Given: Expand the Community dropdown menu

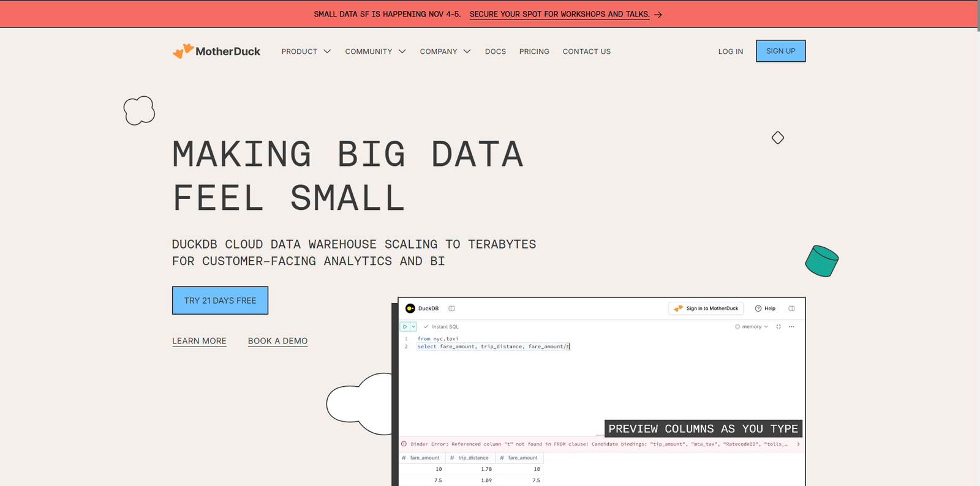Looking at the screenshot, I should [x=375, y=51].
